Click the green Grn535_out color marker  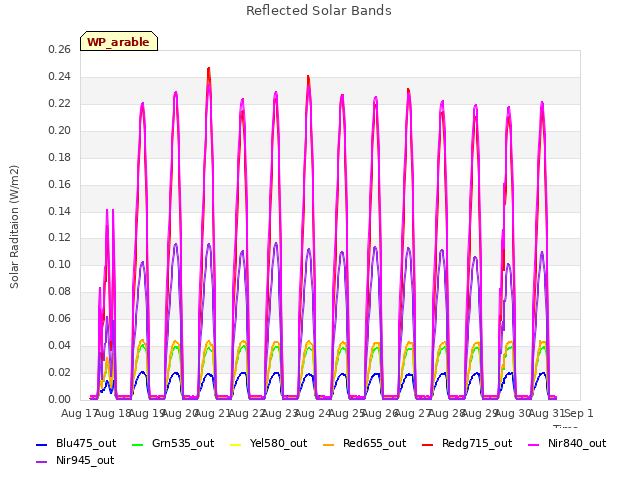tap(138, 444)
